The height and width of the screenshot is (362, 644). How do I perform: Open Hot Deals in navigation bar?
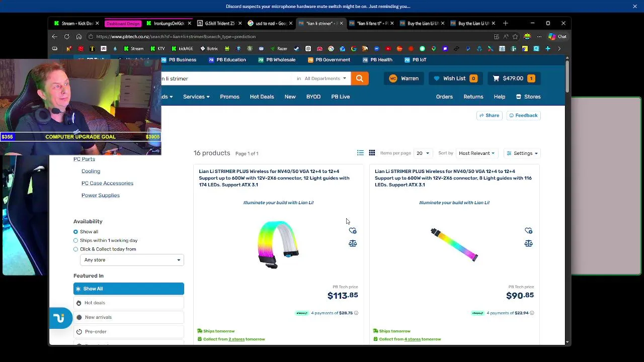[262, 97]
